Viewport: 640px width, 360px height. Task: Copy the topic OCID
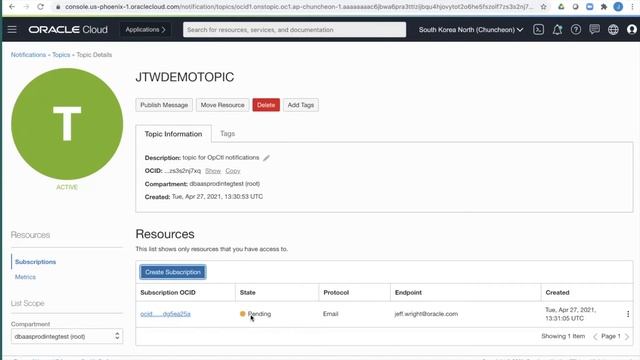click(x=233, y=171)
